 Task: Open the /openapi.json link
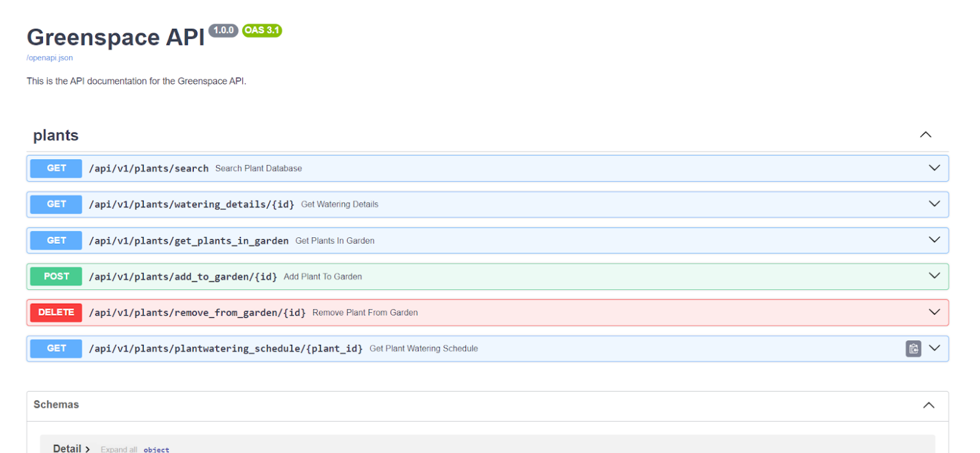pyautogui.click(x=50, y=58)
